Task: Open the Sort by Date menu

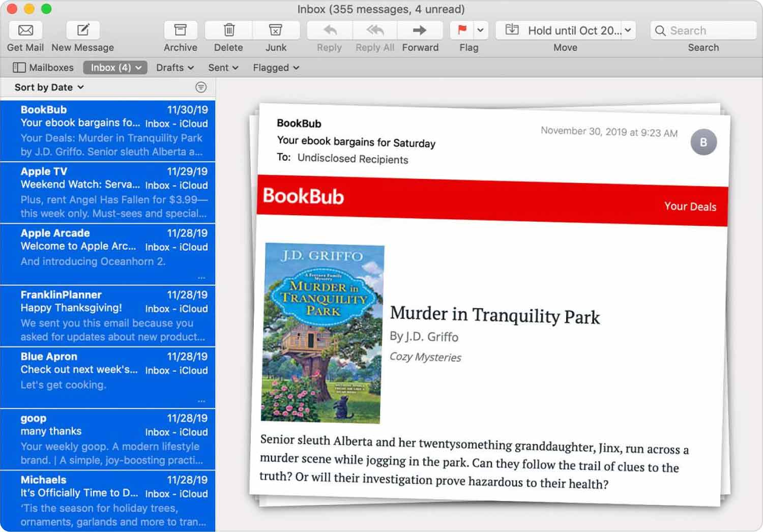Action: [49, 87]
